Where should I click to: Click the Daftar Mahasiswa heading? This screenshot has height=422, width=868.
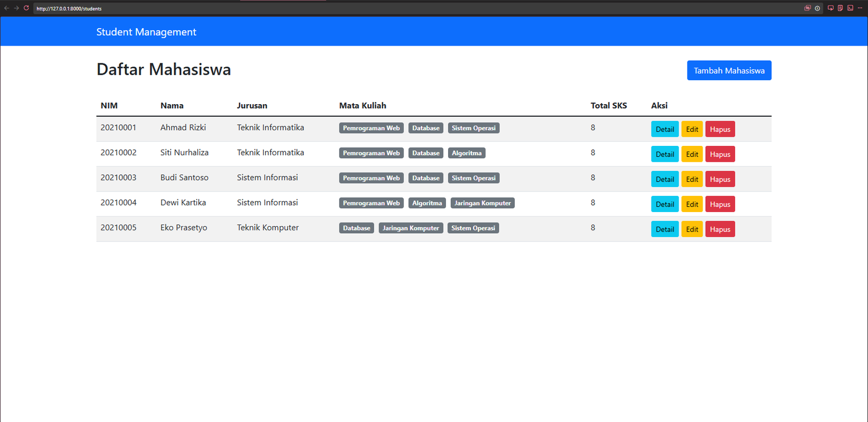(164, 69)
